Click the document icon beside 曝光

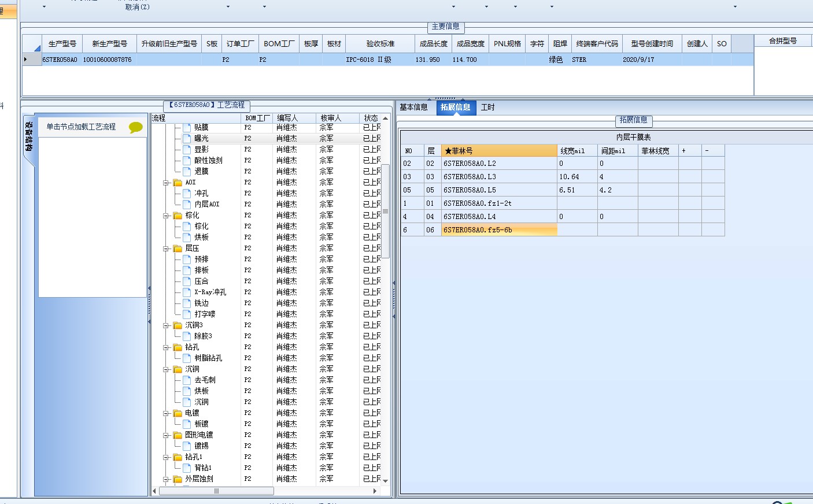coord(187,138)
